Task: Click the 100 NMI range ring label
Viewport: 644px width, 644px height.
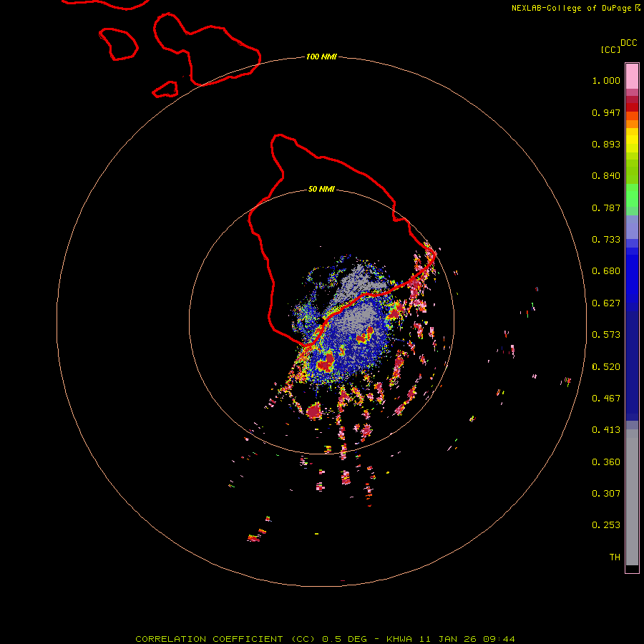Action: [x=321, y=57]
